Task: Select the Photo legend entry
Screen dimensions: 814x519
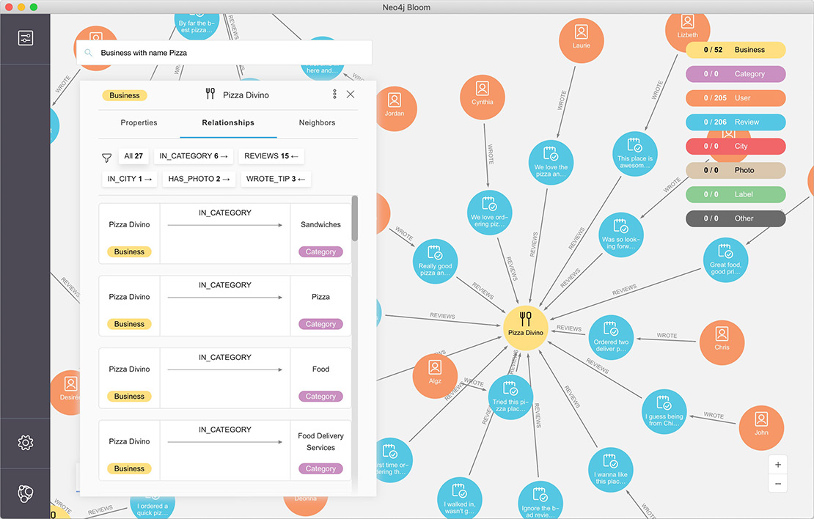Action: tap(736, 170)
